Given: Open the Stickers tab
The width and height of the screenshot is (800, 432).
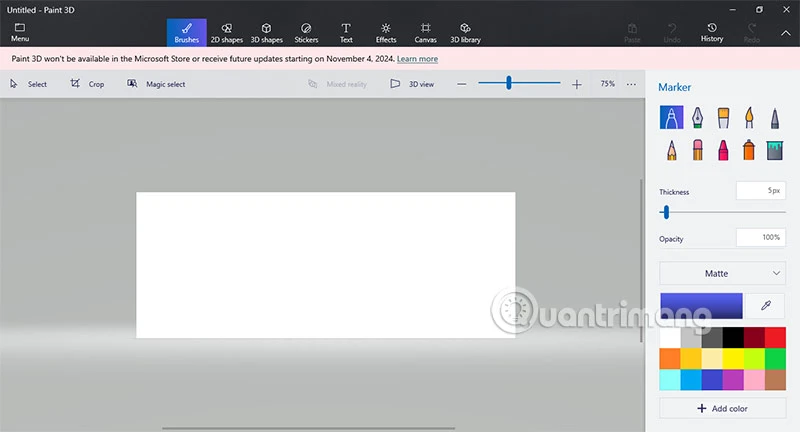Looking at the screenshot, I should click(x=306, y=32).
